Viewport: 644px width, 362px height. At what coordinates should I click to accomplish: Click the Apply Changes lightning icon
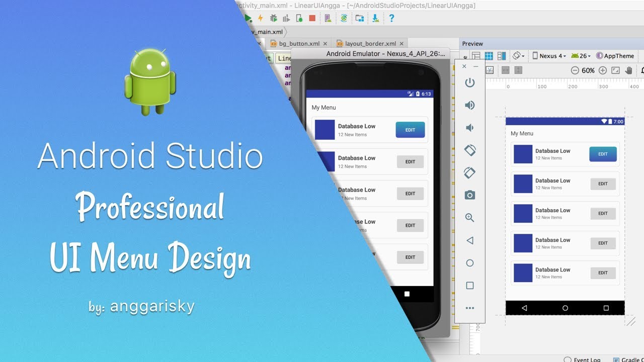[x=261, y=18]
